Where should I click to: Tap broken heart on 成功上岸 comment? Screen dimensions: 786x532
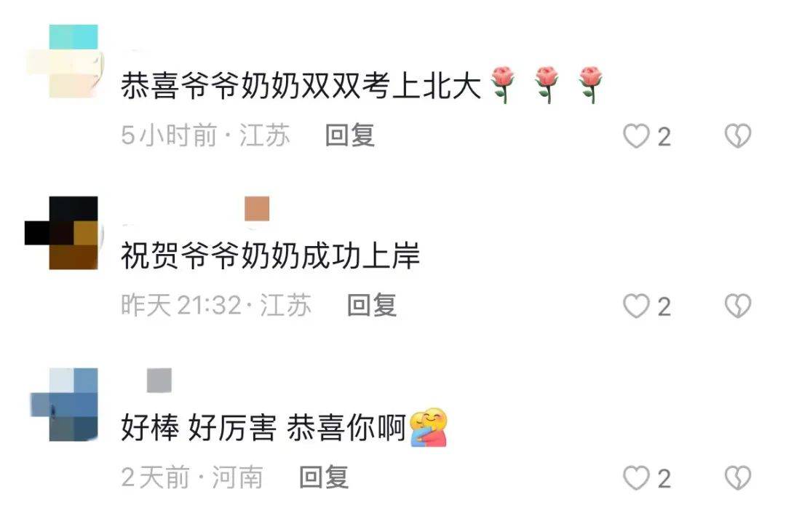(x=738, y=306)
